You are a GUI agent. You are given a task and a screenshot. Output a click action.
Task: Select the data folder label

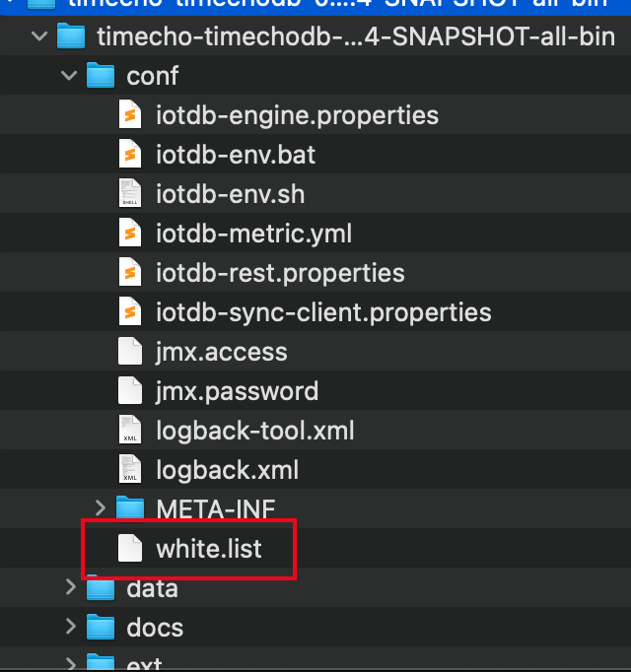pos(152,588)
